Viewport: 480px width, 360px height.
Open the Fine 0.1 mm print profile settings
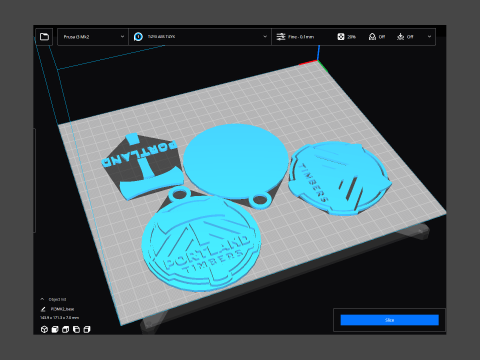(301, 37)
